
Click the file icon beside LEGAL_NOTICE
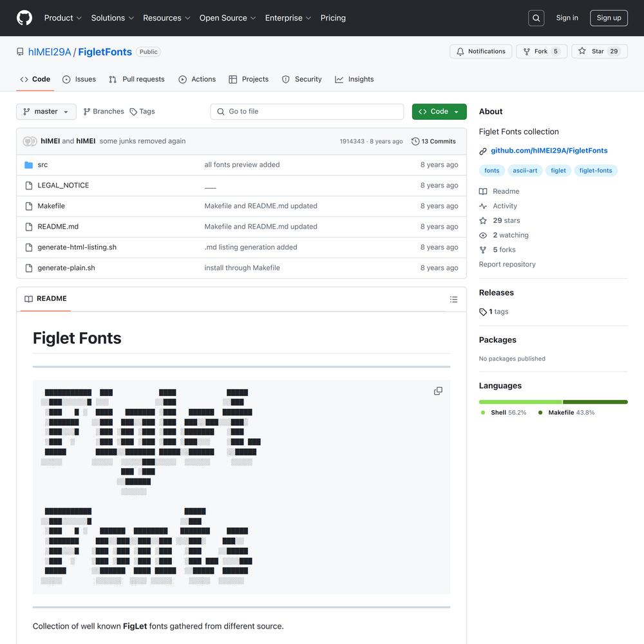point(29,185)
